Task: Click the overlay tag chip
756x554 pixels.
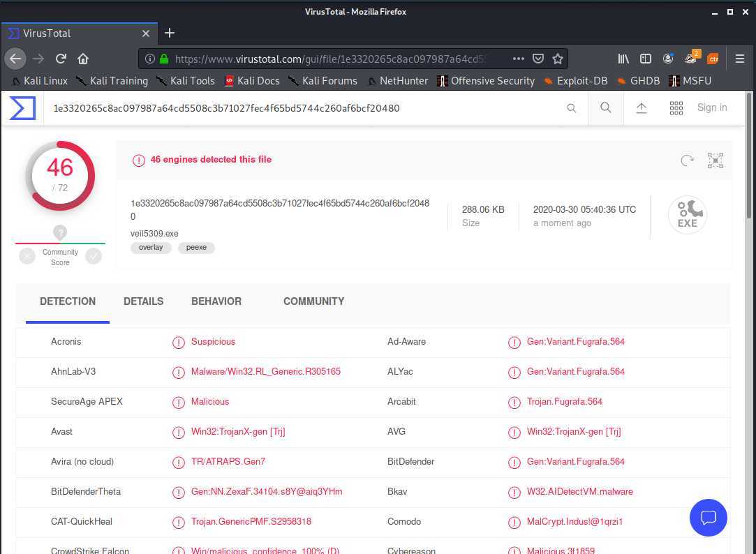Action: point(151,248)
